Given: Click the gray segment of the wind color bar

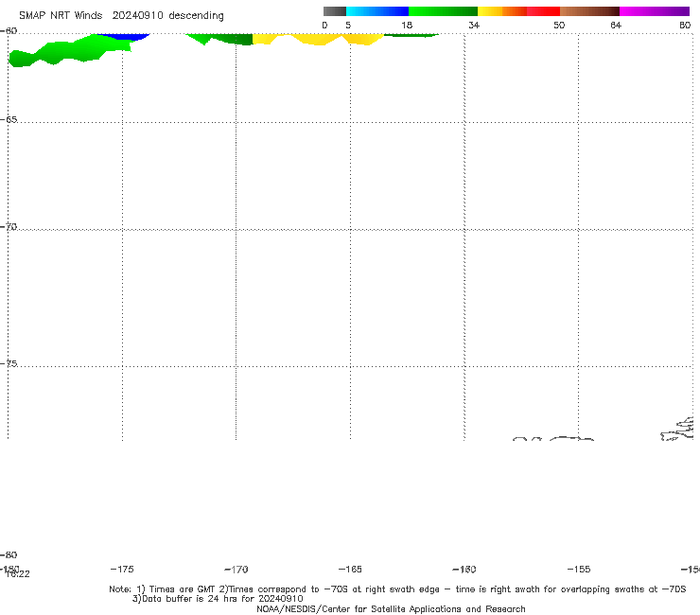Looking at the screenshot, I should 335,11.
